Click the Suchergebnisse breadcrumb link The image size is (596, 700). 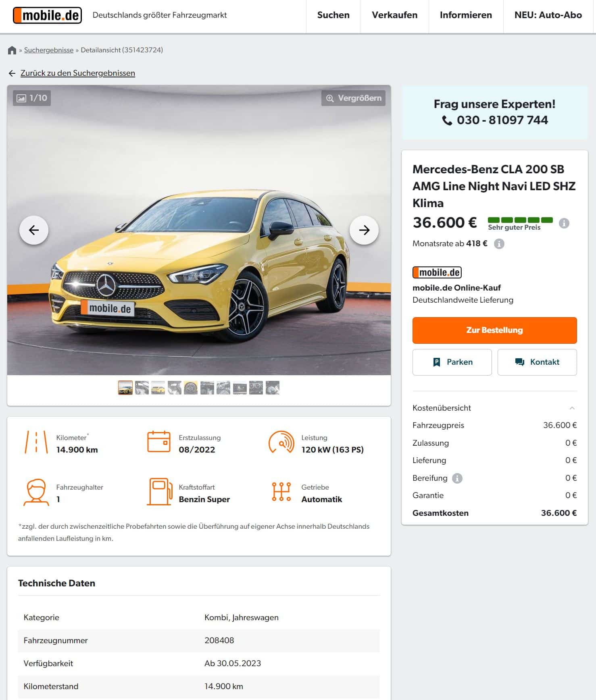pos(49,50)
